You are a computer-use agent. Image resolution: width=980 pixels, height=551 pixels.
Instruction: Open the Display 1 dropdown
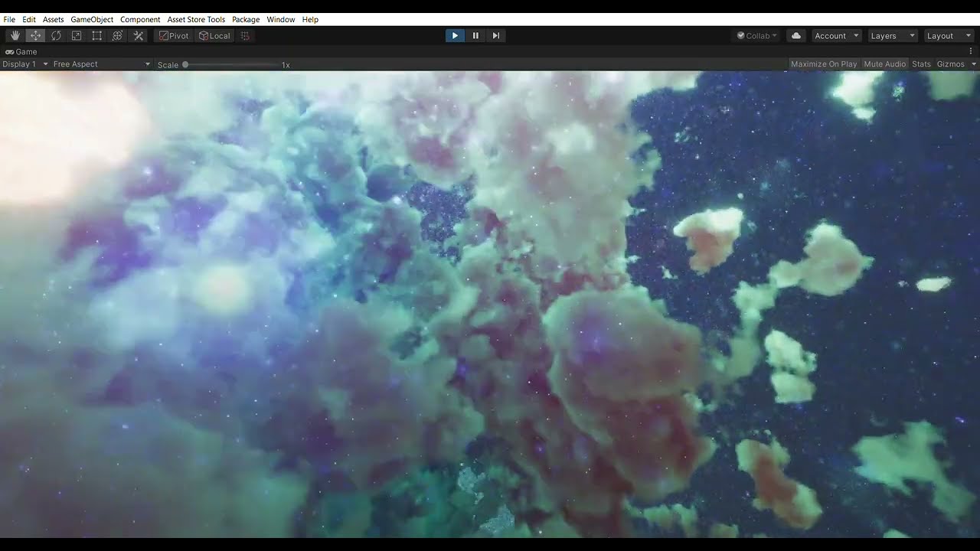25,64
